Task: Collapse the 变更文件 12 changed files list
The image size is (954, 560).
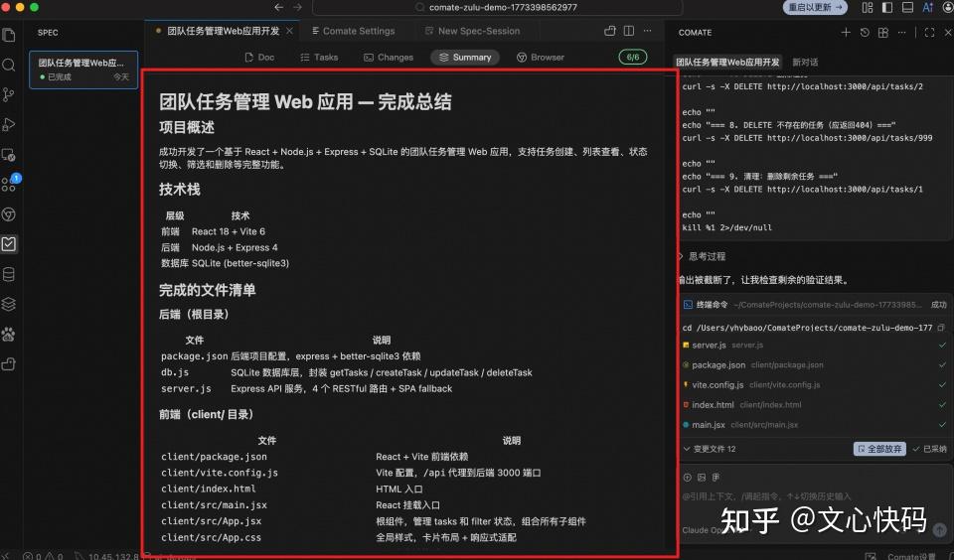Action: coord(710,449)
